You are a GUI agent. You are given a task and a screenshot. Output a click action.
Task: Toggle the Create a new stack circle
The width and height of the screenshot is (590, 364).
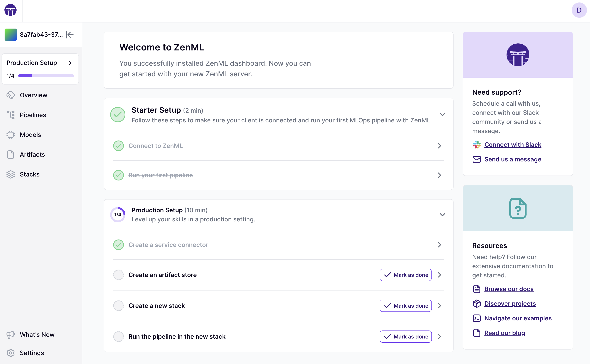119,306
